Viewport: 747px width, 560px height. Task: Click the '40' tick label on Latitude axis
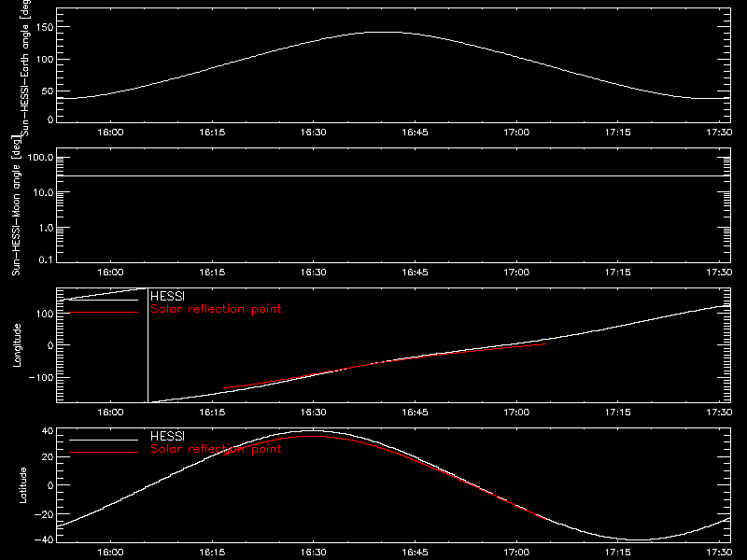(x=48, y=431)
